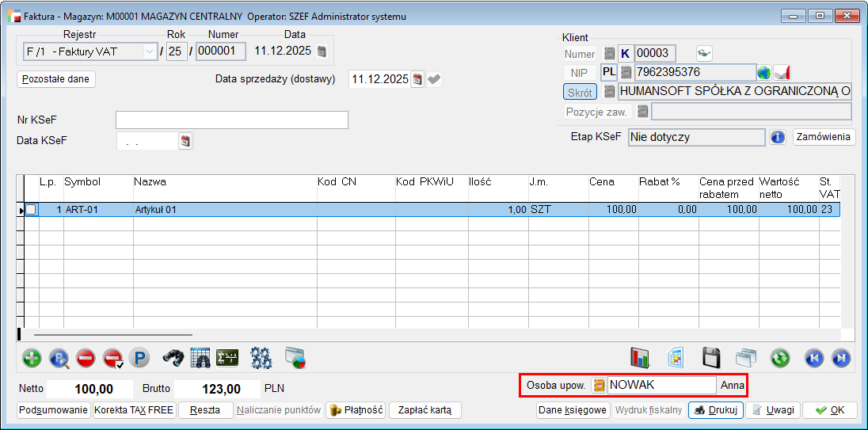Open calendar picker for Data KSeF

pos(185,141)
